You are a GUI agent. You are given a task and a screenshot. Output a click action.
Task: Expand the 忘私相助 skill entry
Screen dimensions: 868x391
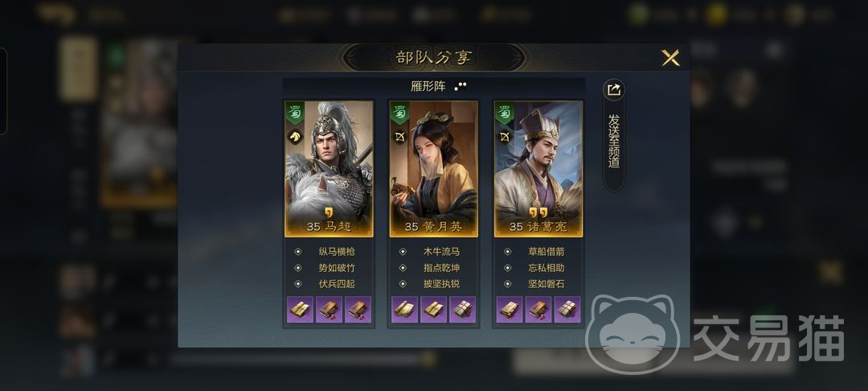(547, 268)
